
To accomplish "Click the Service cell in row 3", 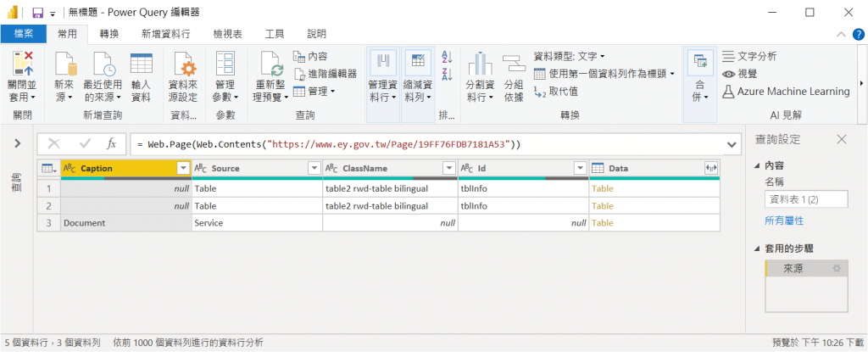I will pyautogui.click(x=258, y=223).
